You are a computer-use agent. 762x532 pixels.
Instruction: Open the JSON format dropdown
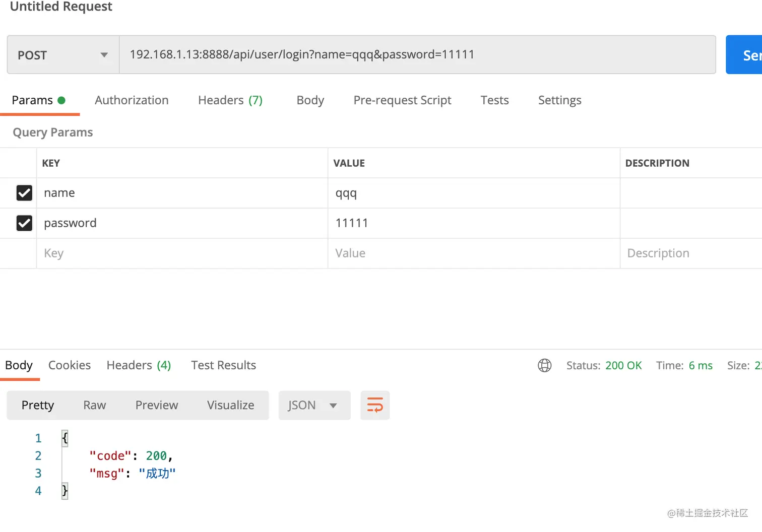[x=314, y=405]
